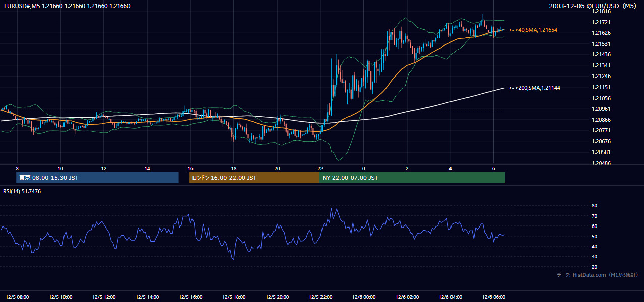This screenshot has width=644, height=302.
Task: Click the NY 22:00-07:00 JST session bar
Action: coord(412,178)
